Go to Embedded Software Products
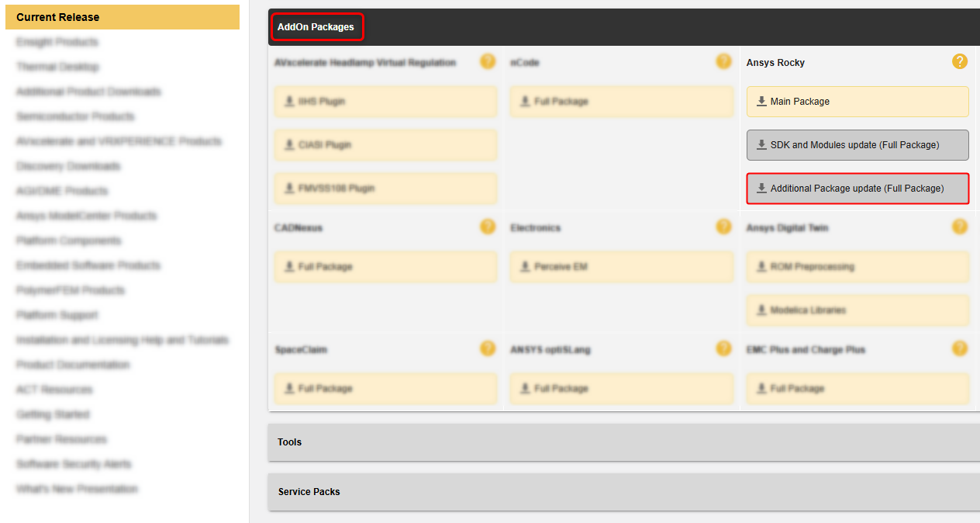 pyautogui.click(x=88, y=265)
